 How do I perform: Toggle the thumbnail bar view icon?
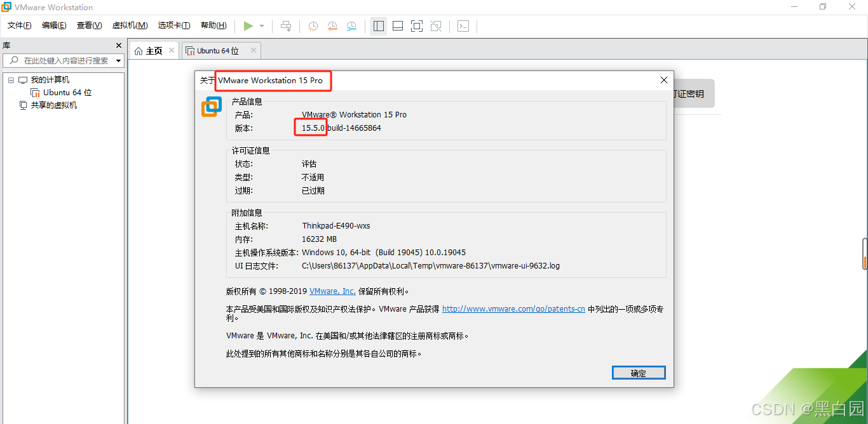coord(398,26)
